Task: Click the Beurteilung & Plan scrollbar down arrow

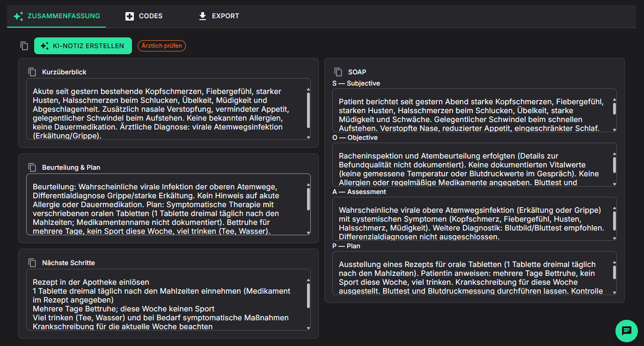Action: pyautogui.click(x=308, y=232)
